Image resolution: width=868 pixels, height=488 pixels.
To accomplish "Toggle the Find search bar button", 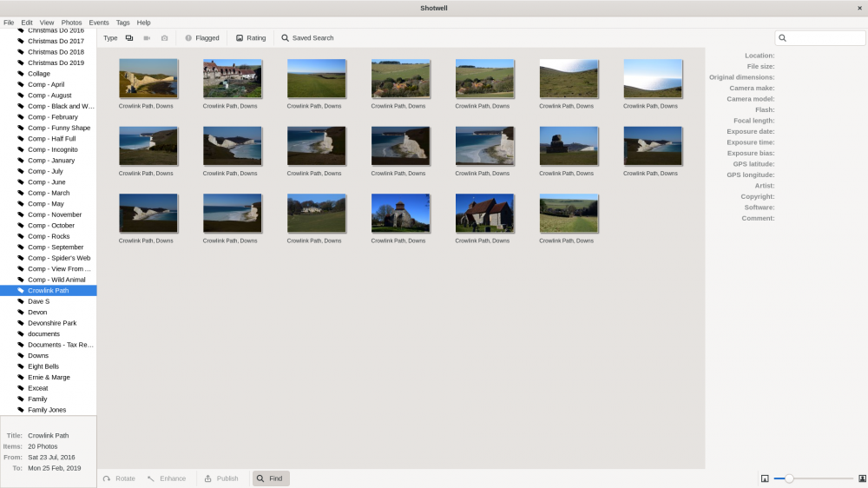I will coord(271,478).
